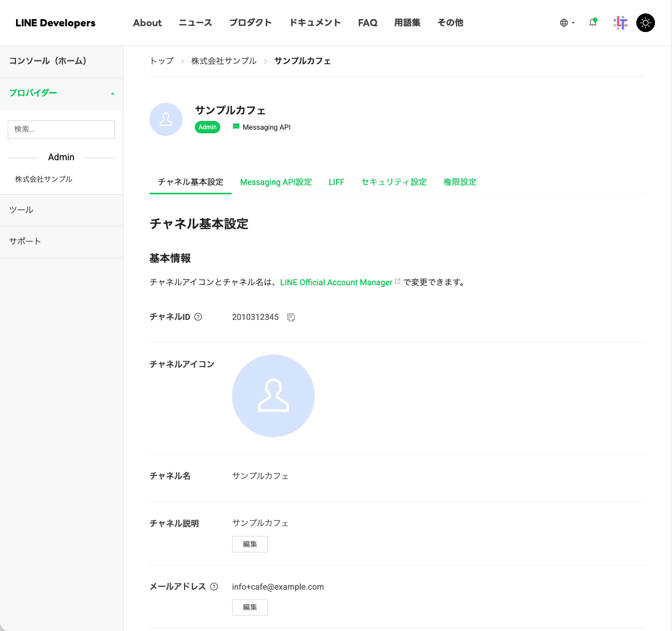The width and height of the screenshot is (672, 631).
Task: Switch to Messaging API設定 tab
Action: (276, 182)
